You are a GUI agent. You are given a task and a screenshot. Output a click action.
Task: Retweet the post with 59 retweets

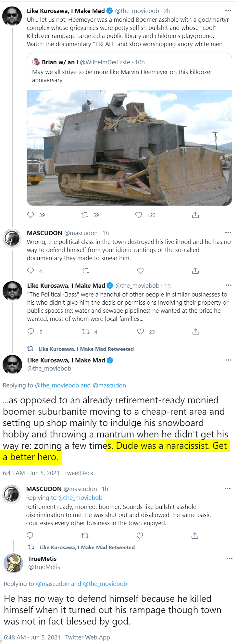pyautogui.click(x=84, y=215)
